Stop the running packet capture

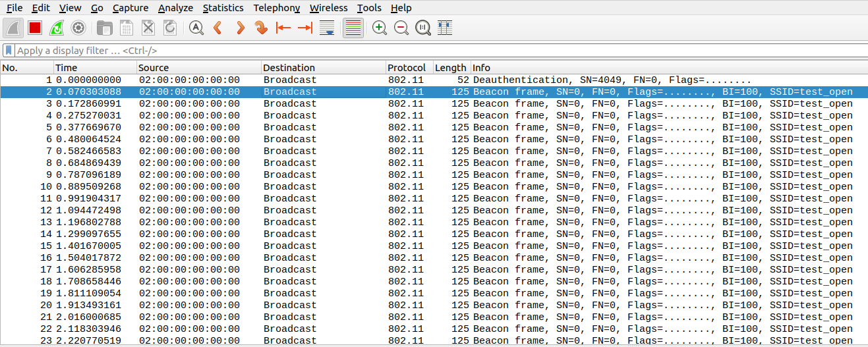click(x=35, y=28)
